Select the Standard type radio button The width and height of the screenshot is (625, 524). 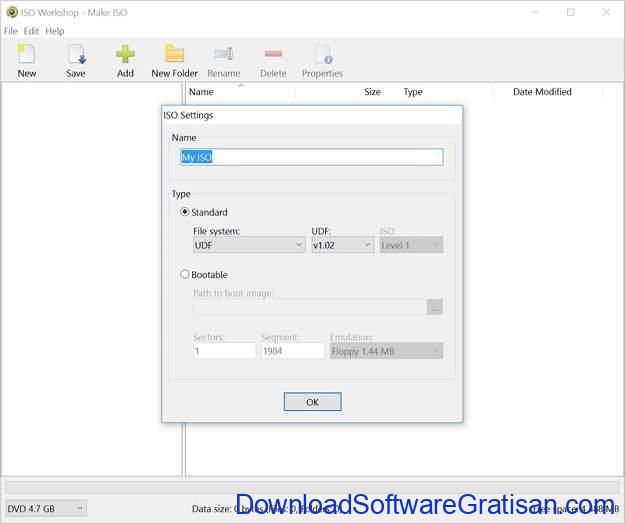click(x=185, y=212)
